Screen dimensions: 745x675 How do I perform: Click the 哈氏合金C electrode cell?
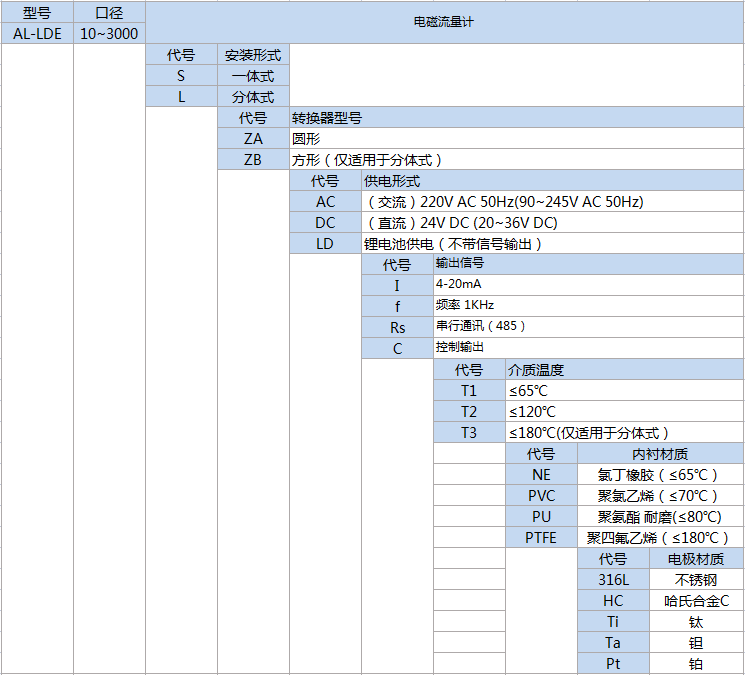coord(696,601)
